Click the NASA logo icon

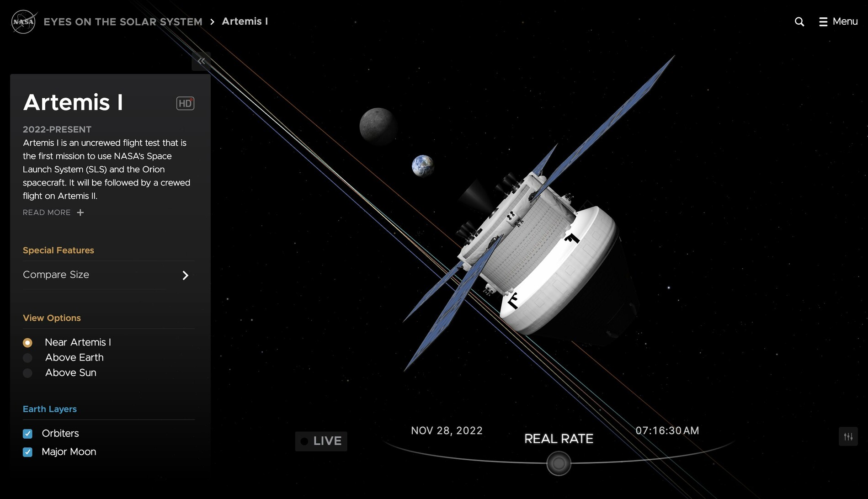click(x=23, y=21)
